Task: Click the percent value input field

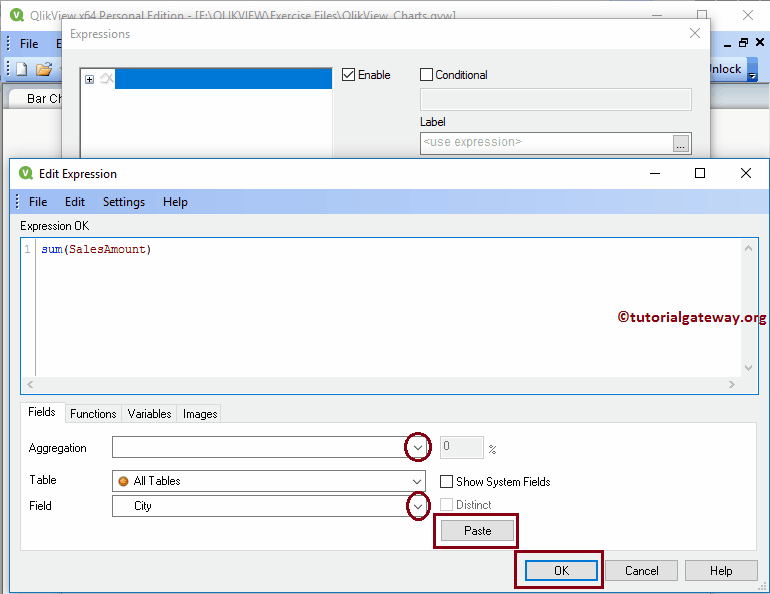Action: tap(462, 447)
